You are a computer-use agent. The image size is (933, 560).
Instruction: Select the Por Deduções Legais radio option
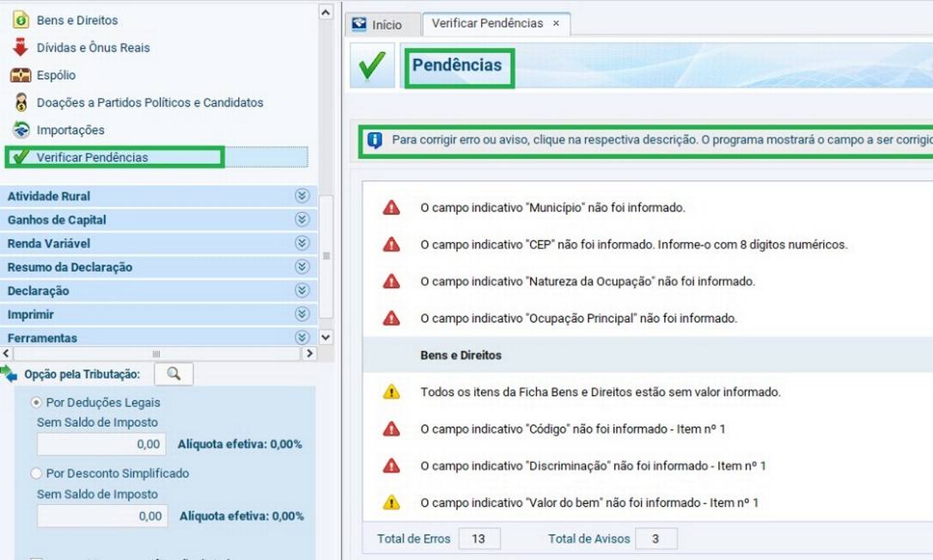click(37, 402)
